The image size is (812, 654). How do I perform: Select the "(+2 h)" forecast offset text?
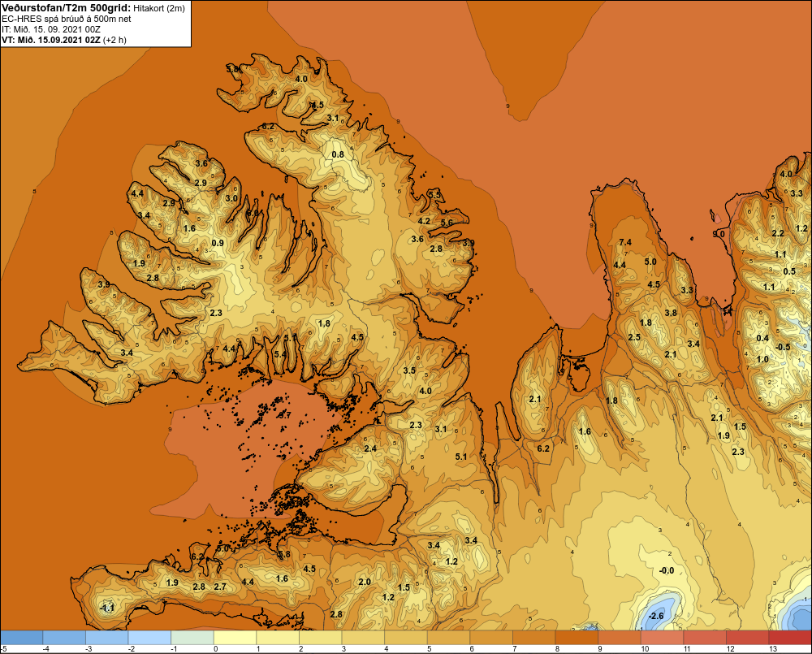click(x=114, y=40)
